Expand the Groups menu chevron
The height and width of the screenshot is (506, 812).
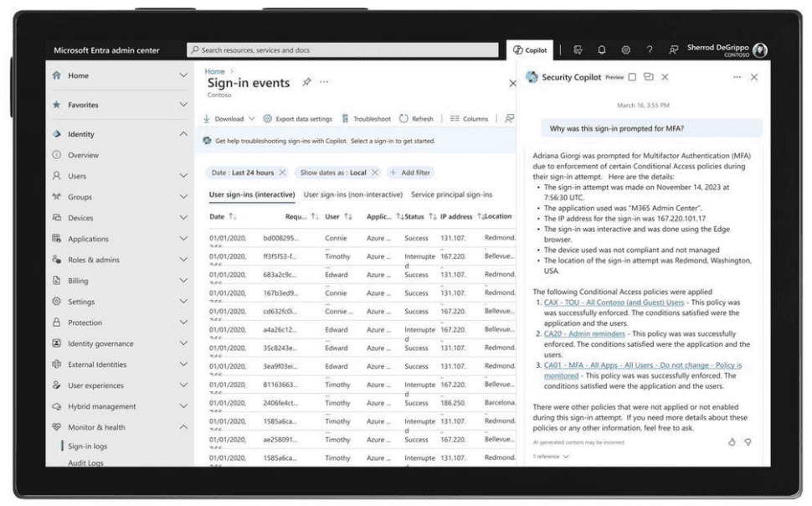183,197
